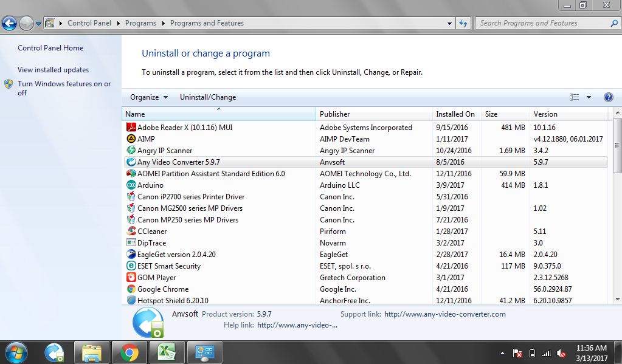Click the Uninstall/Change button

[208, 97]
